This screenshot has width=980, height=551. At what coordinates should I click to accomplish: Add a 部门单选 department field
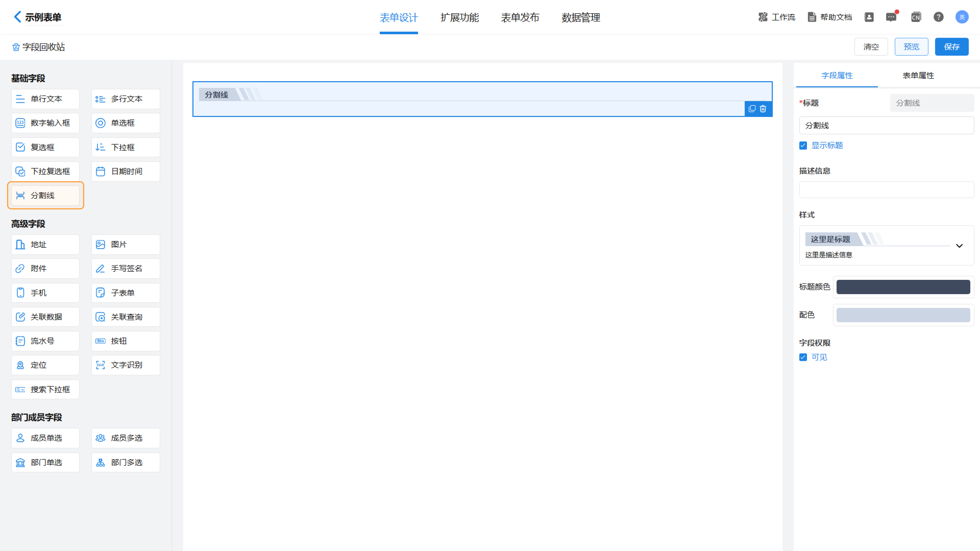45,462
